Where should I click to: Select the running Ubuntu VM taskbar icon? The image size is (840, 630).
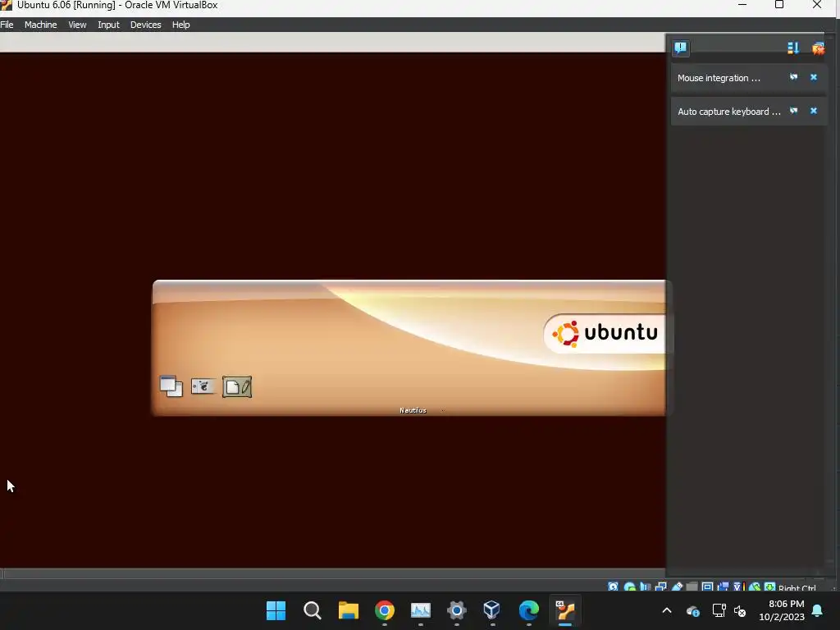[x=565, y=610]
